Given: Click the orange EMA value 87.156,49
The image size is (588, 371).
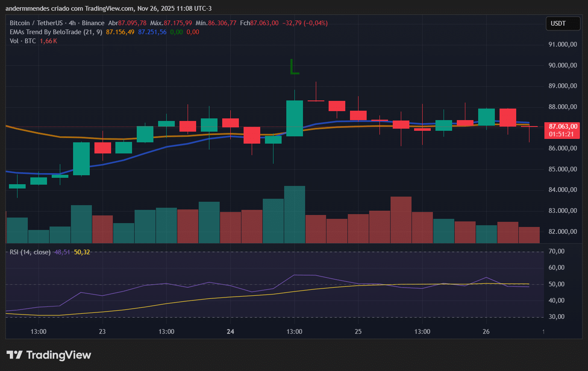Looking at the screenshot, I should 119,32.
